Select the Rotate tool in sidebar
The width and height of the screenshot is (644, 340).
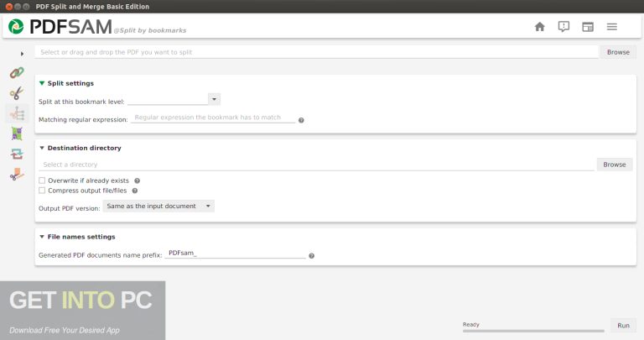click(x=17, y=154)
